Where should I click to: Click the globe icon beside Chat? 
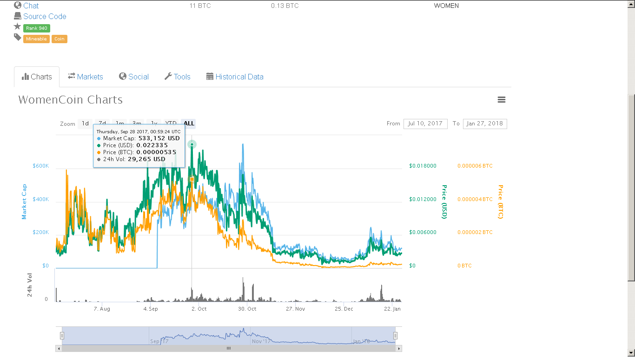[x=18, y=6]
